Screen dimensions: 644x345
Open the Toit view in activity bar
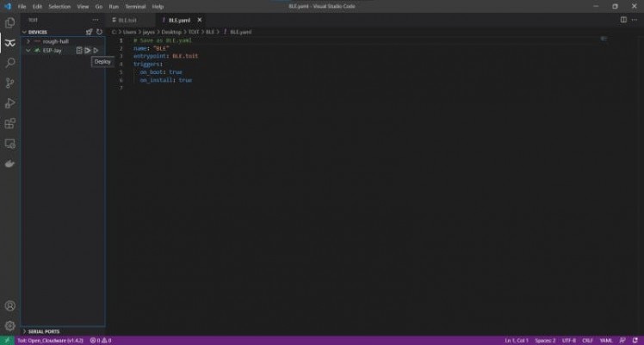(x=10, y=42)
